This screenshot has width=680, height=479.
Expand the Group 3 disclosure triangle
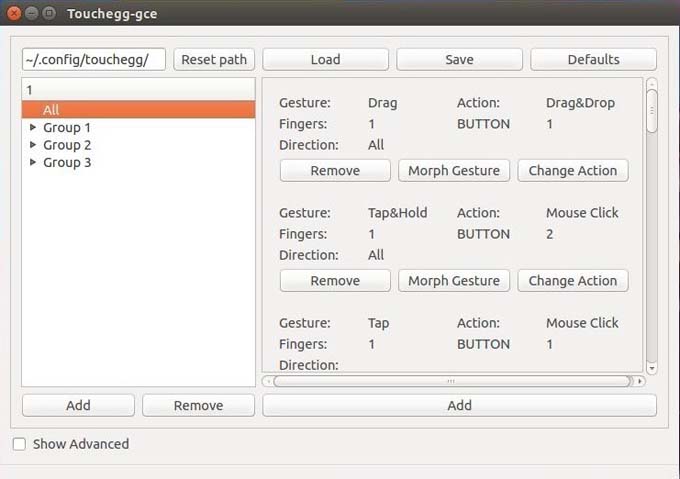(x=34, y=162)
